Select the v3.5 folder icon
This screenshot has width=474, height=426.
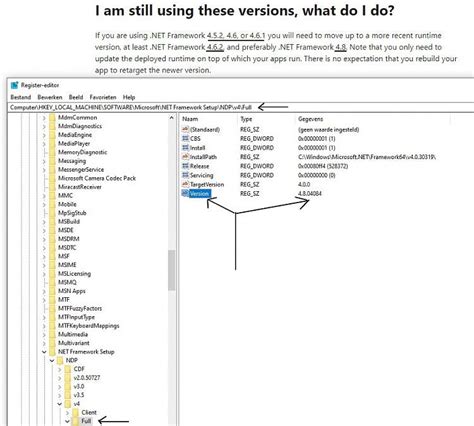68,395
